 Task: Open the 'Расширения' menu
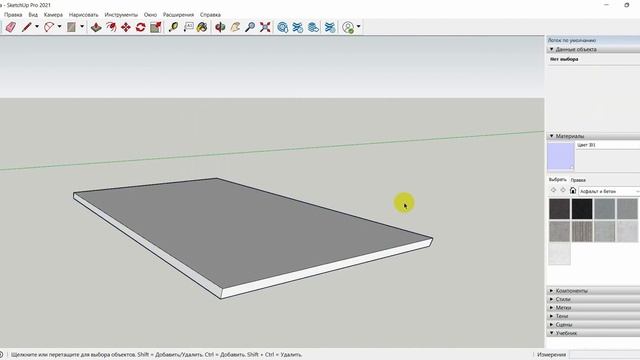click(x=178, y=15)
